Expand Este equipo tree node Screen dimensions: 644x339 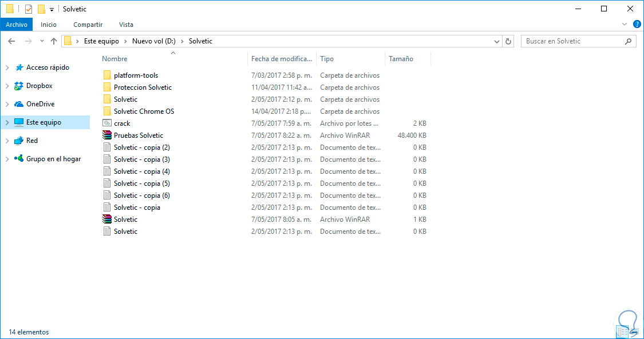[7, 122]
